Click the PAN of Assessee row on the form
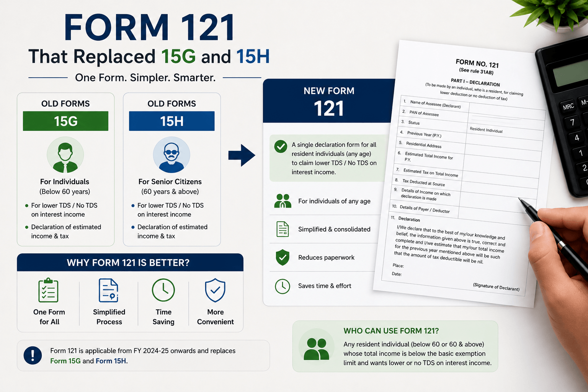Image resolution: width=588 pixels, height=392 pixels. coord(472,116)
